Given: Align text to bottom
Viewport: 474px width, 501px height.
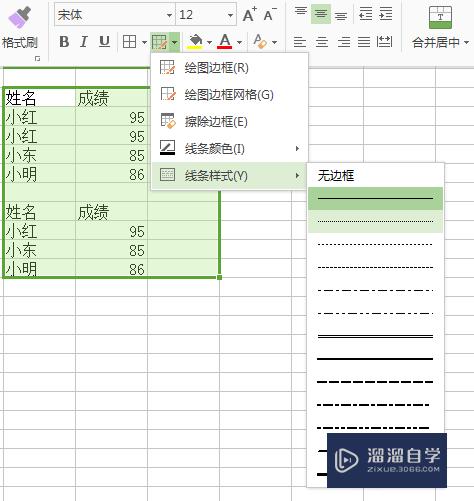Looking at the screenshot, I should pos(341,16).
